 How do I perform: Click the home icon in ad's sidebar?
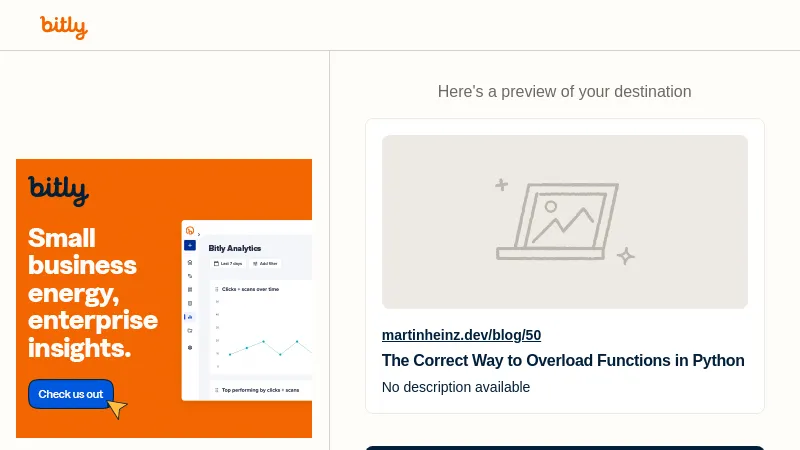tap(190, 260)
